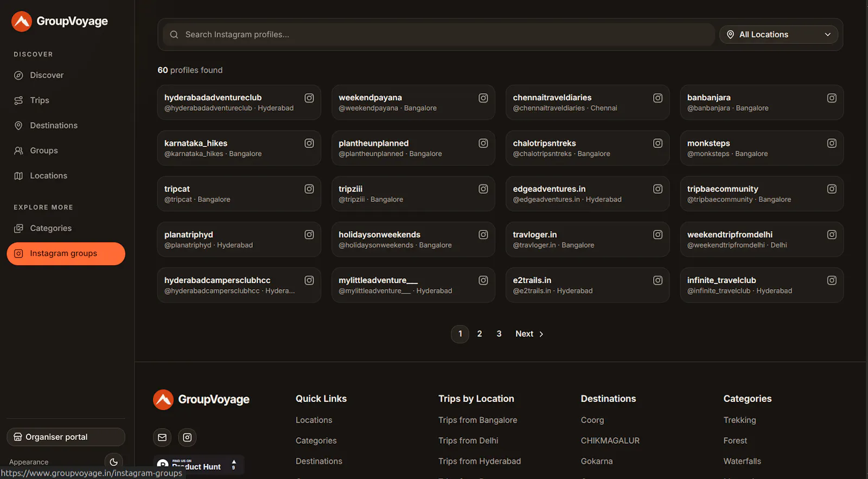Open Instagram icon on e2trails.in card

(658, 280)
